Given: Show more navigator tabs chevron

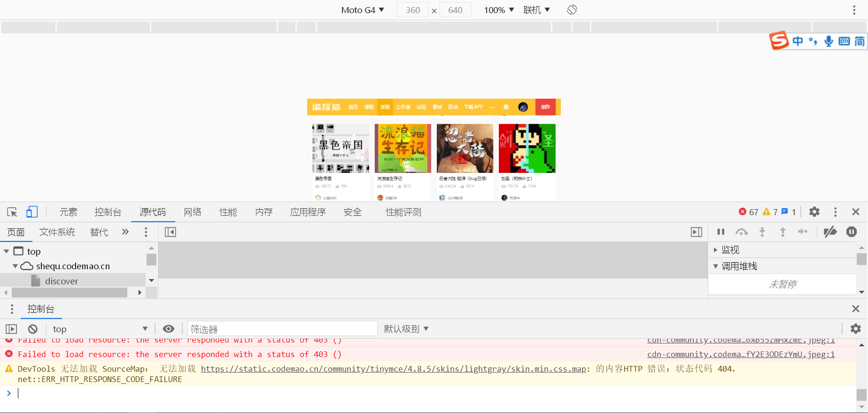Looking at the screenshot, I should pos(125,232).
